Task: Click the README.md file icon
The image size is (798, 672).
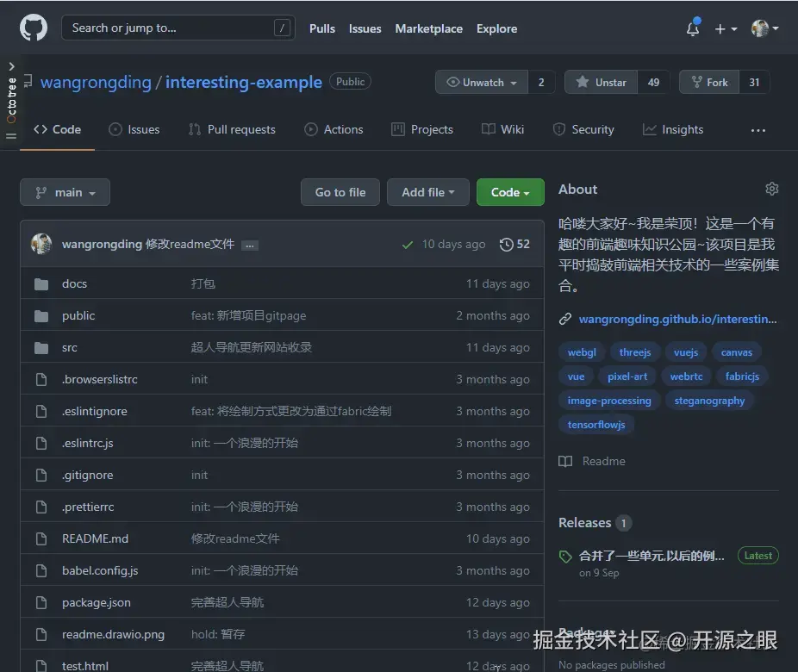Action: [41, 538]
